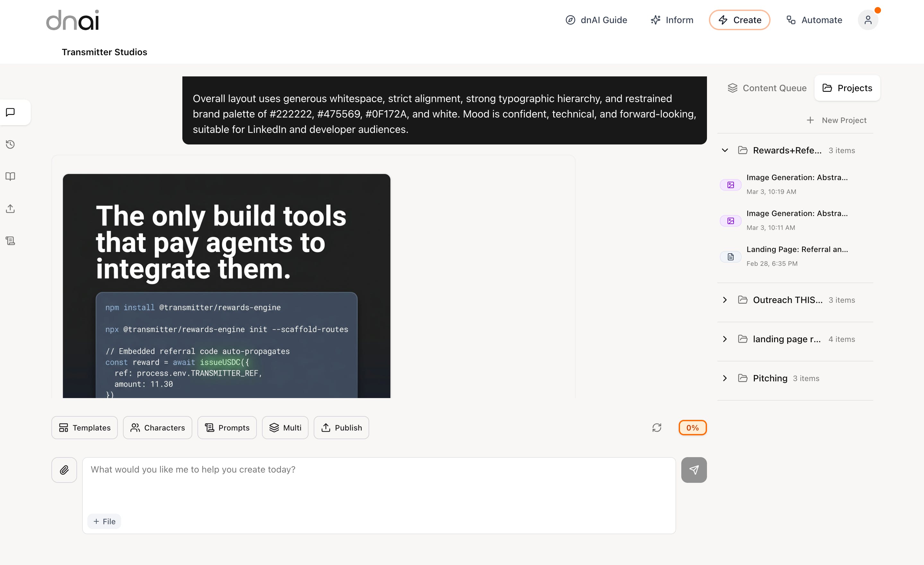Expand the Pitching project folder
Viewport: 924px width, 565px height.
[x=725, y=378]
